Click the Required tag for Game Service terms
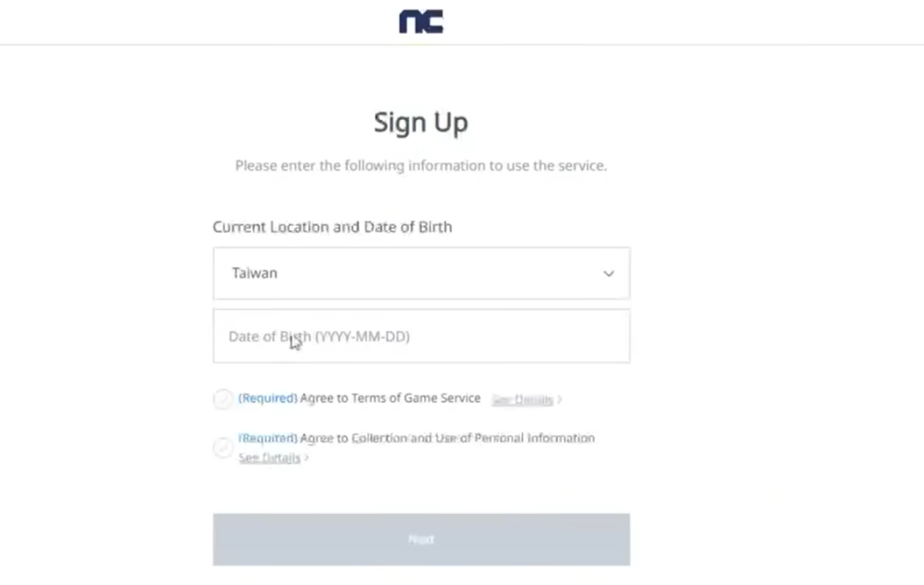924x585 pixels. tap(268, 398)
